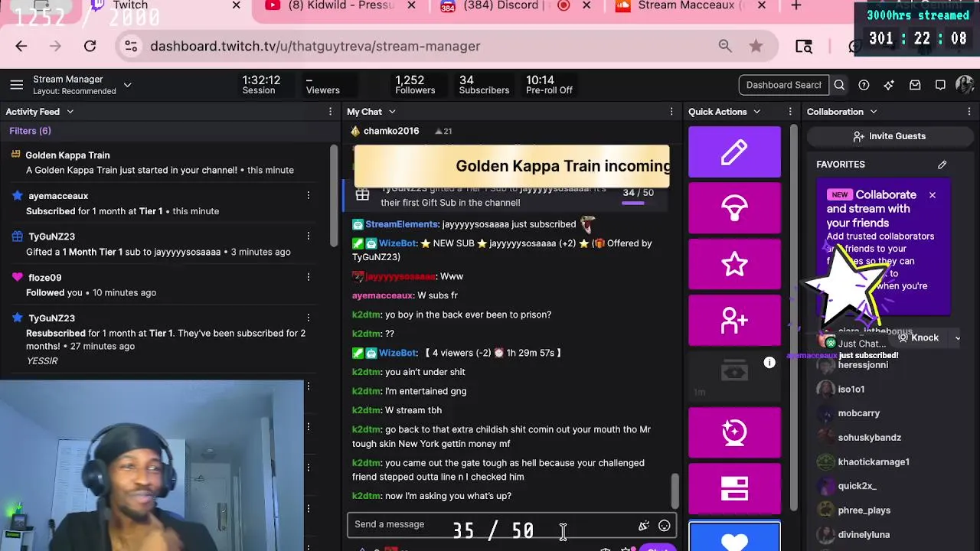Expand the Collaboration header dropdown
Viewport: 980px width, 551px height.
coord(873,112)
